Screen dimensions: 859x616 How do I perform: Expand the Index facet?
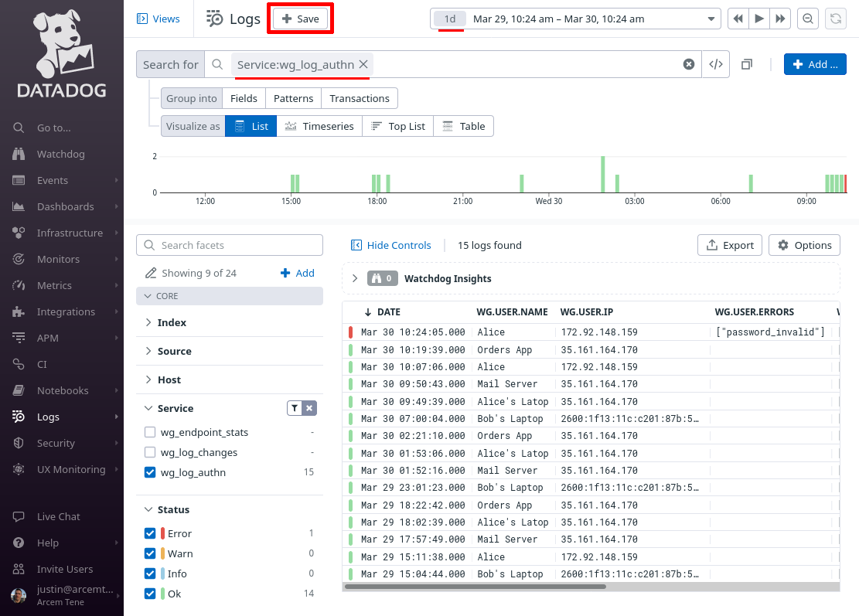pos(148,322)
